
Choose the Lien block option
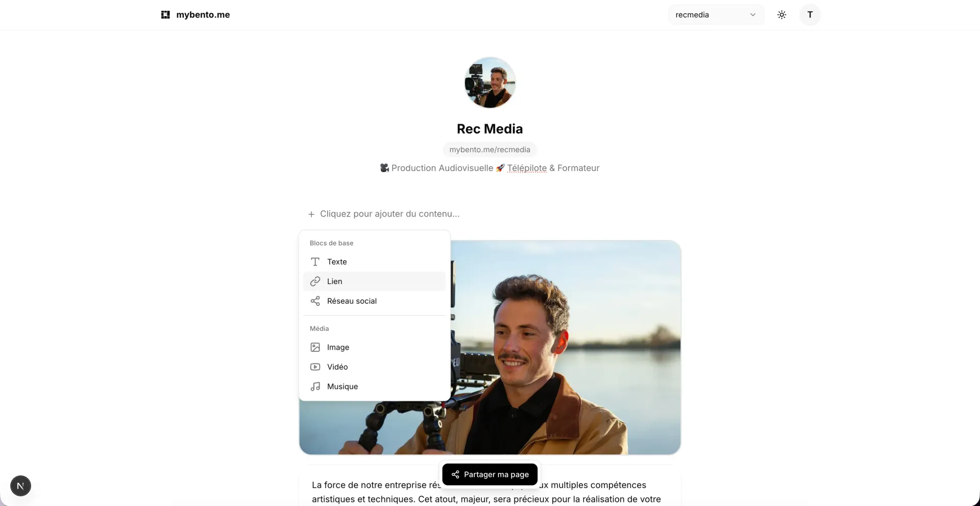(374, 281)
